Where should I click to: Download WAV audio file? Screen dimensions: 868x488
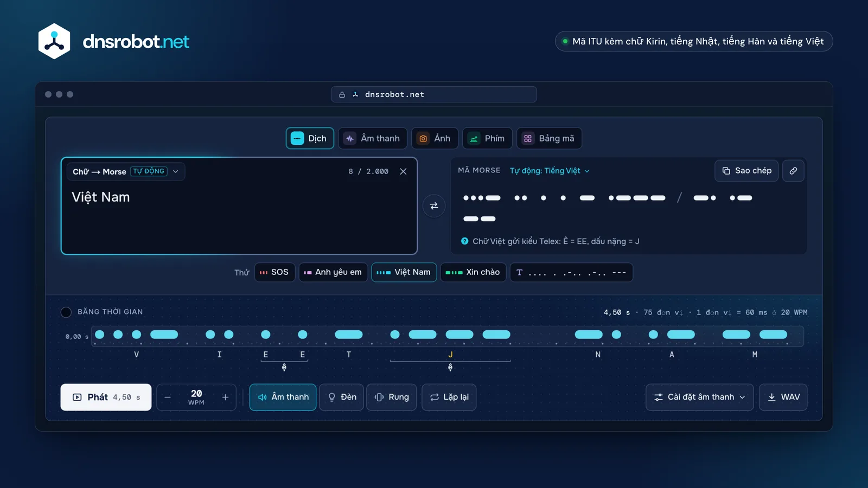[x=783, y=397]
